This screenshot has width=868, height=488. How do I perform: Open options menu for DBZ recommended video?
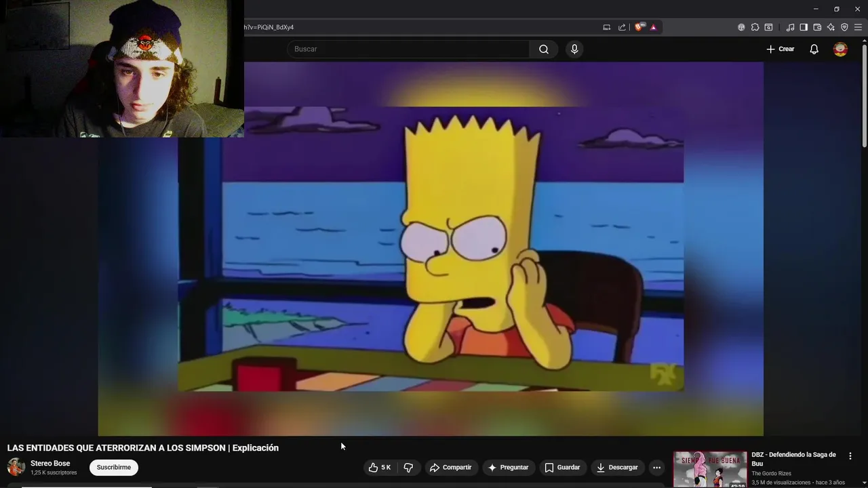tap(850, 456)
